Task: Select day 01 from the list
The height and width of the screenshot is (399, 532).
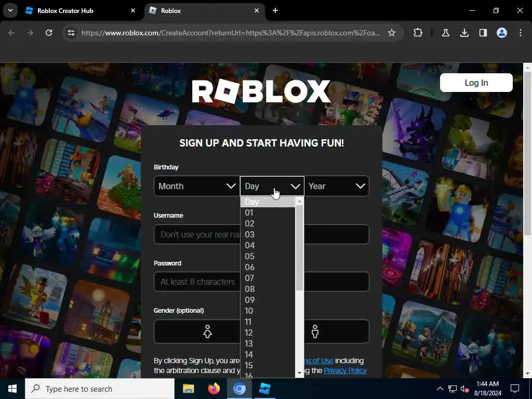Action: click(268, 212)
